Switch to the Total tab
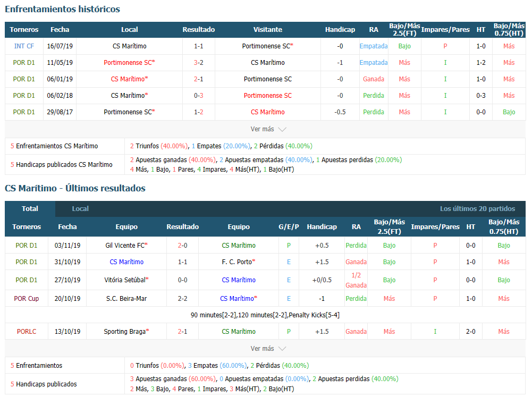The image size is (532, 396). [30, 209]
